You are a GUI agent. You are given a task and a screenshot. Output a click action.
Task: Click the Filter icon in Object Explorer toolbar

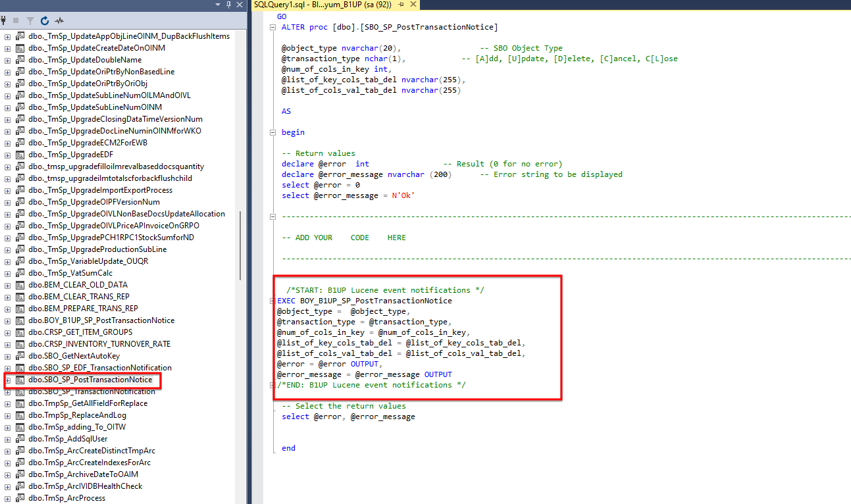coord(30,20)
